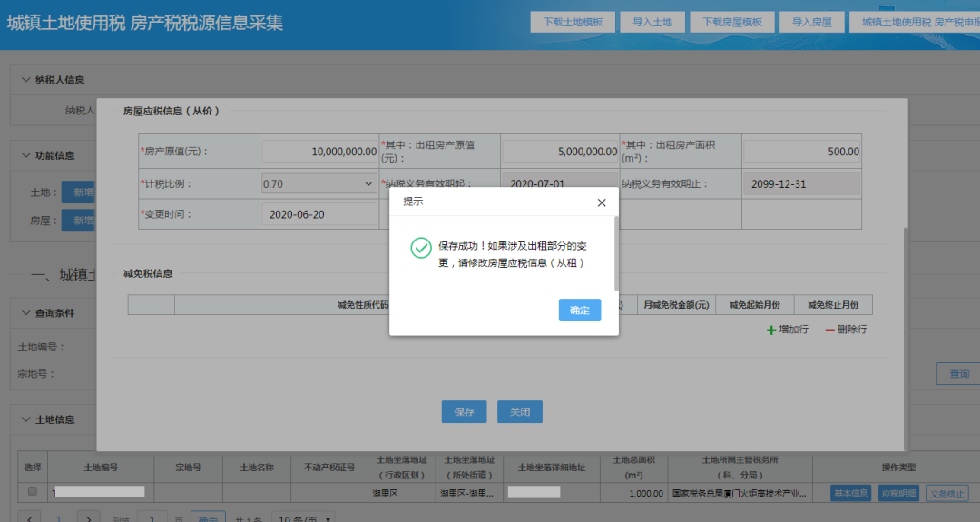Confirm the dialog with 确定 button
980x522 pixels.
pyautogui.click(x=579, y=310)
